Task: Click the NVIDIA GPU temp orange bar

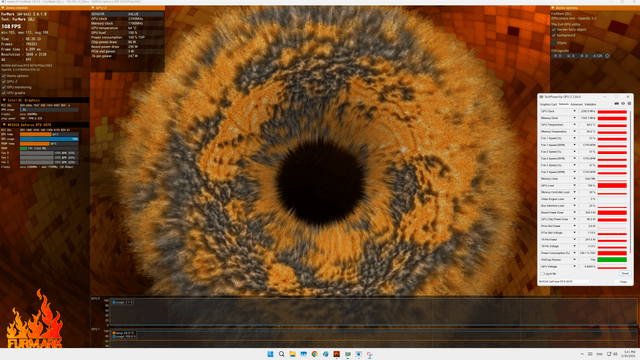Action: point(36,134)
